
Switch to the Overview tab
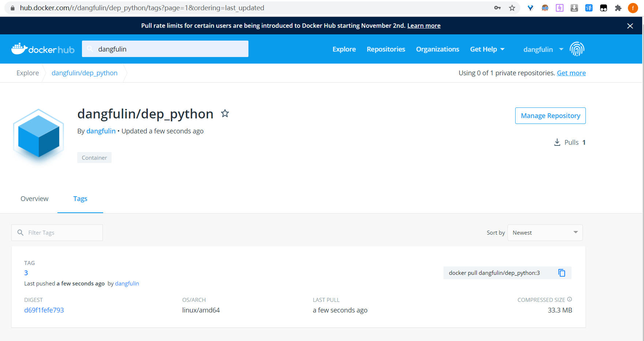pyautogui.click(x=34, y=199)
